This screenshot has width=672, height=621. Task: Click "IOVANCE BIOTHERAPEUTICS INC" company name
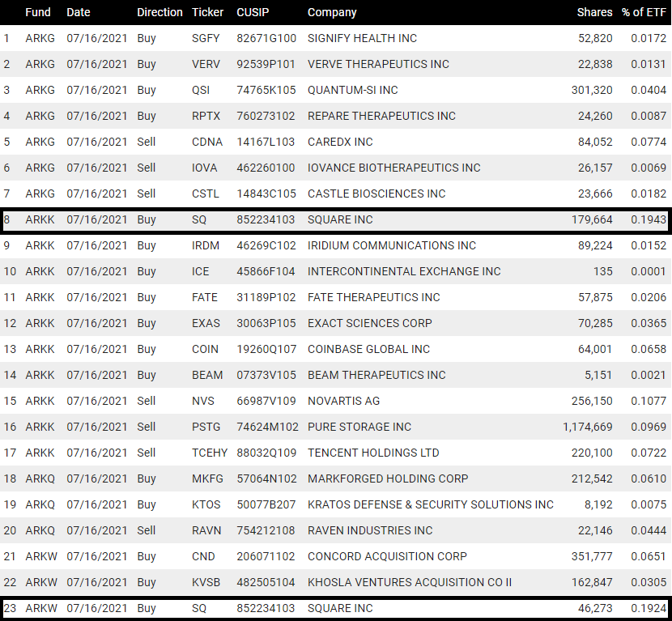pyautogui.click(x=393, y=168)
